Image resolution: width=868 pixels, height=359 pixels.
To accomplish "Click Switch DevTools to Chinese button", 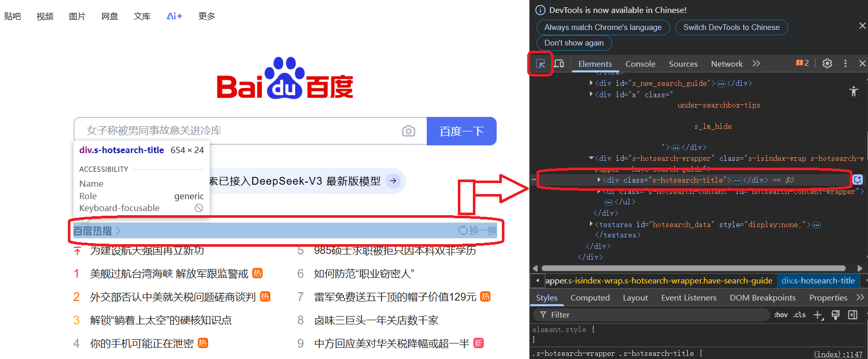I will [x=731, y=27].
